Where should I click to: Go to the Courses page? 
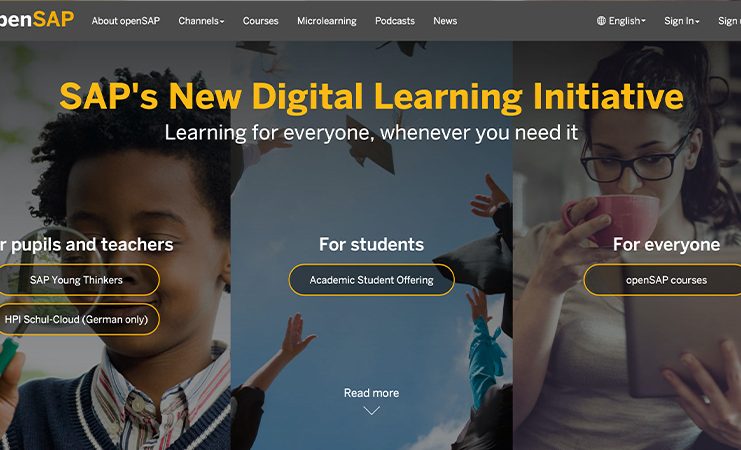(x=260, y=21)
